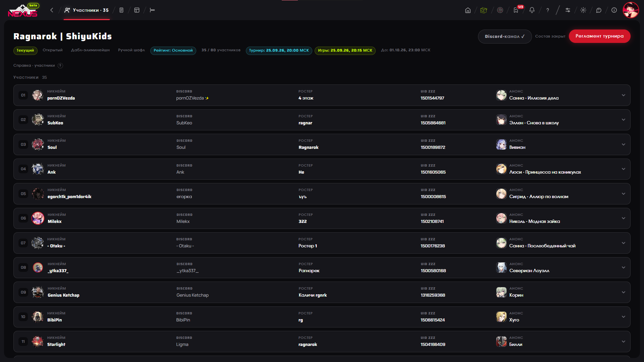Open the bookmark tasks icon with 1/3 badge
This screenshot has height=362, width=644.
(516, 10)
